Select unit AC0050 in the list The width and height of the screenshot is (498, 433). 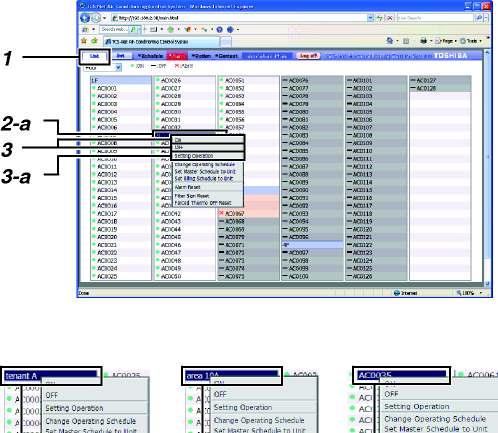pyautogui.click(x=185, y=276)
